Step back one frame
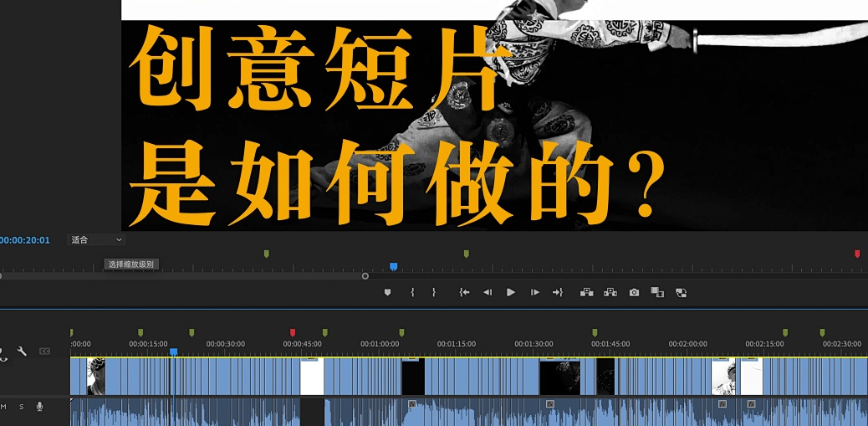The width and height of the screenshot is (868, 426). click(488, 292)
